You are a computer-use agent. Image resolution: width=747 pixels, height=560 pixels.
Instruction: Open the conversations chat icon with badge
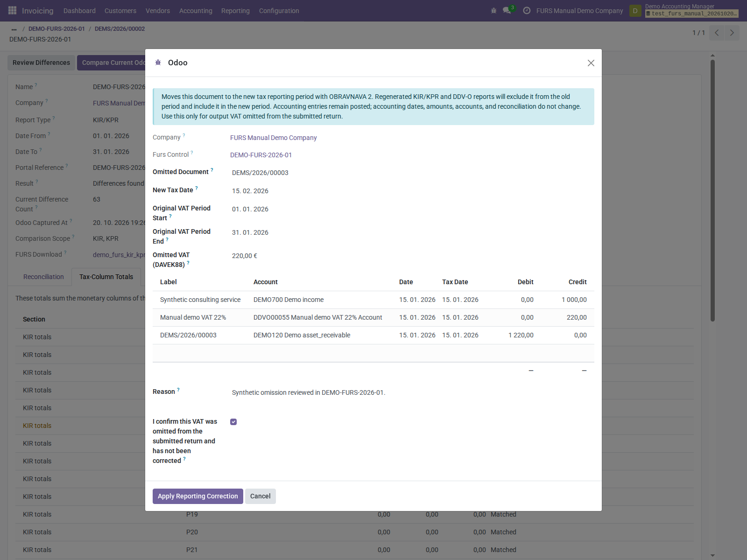click(x=508, y=10)
